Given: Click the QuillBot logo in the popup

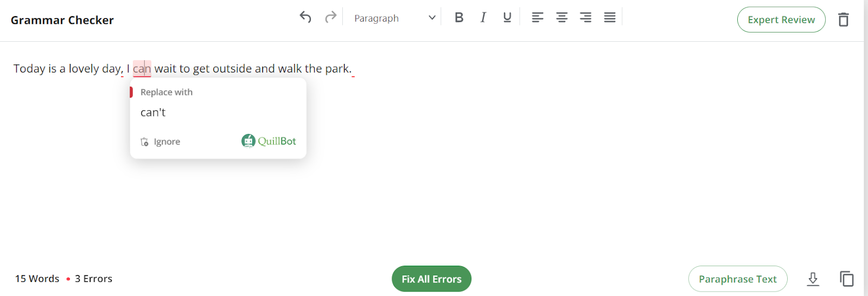Looking at the screenshot, I should pyautogui.click(x=269, y=141).
